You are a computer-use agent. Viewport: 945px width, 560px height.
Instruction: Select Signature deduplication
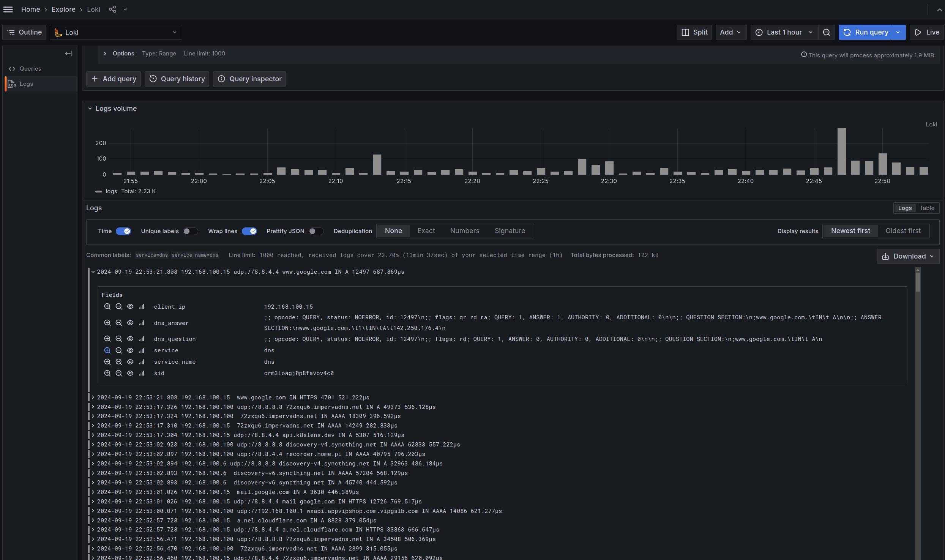coord(510,231)
